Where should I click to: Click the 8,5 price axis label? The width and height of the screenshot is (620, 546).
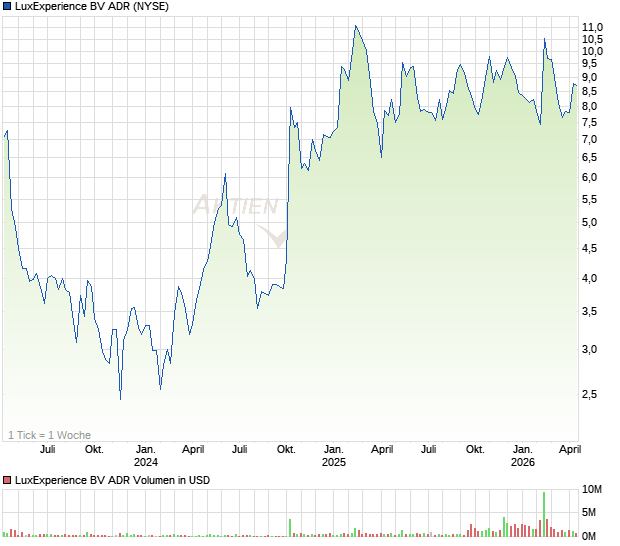pos(590,91)
